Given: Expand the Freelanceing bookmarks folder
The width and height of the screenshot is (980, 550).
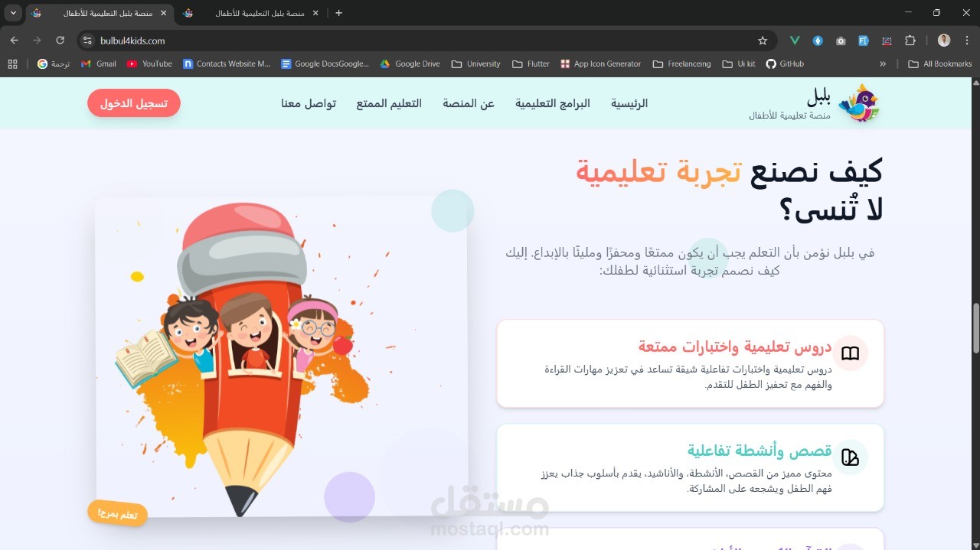Looking at the screenshot, I should [681, 64].
